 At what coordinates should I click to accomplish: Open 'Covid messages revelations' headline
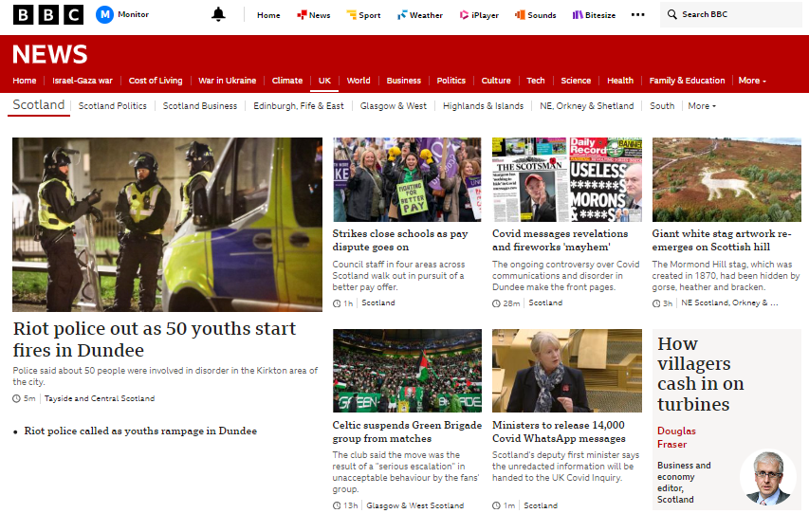[560, 241]
